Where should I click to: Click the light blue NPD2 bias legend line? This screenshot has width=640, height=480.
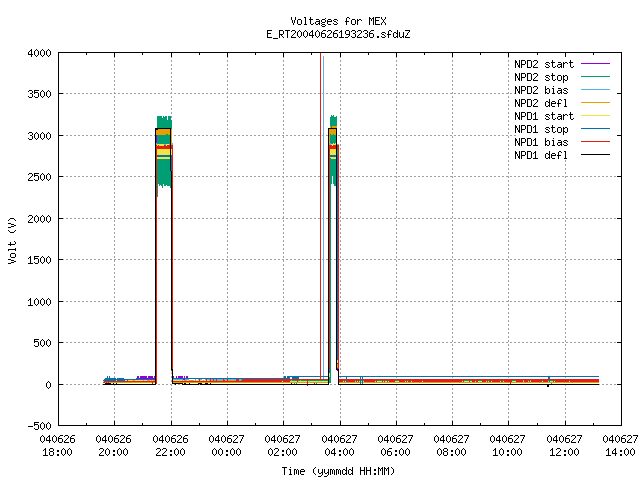tap(595, 89)
